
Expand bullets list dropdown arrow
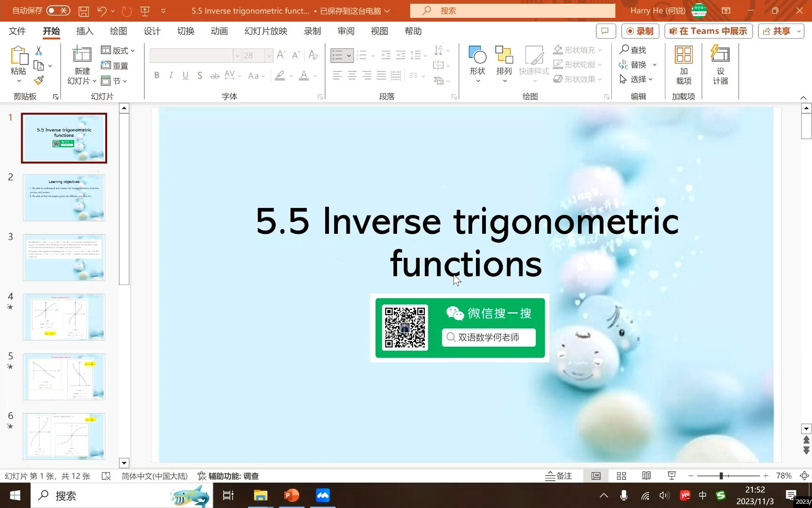point(349,56)
